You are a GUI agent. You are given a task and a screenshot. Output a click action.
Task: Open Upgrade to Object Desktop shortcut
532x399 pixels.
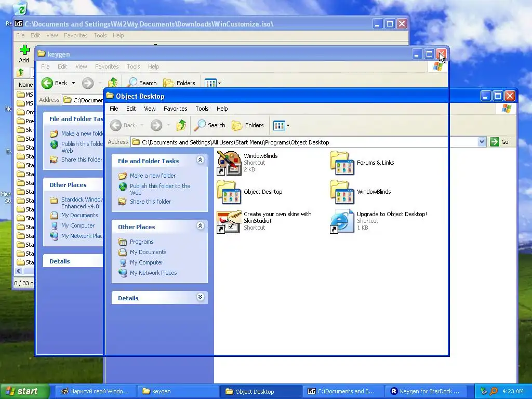click(342, 221)
